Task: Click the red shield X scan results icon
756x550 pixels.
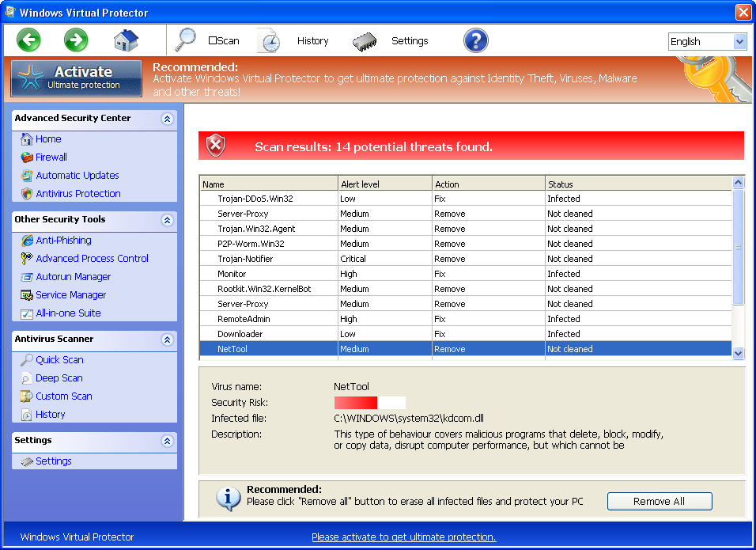Action: point(216,146)
